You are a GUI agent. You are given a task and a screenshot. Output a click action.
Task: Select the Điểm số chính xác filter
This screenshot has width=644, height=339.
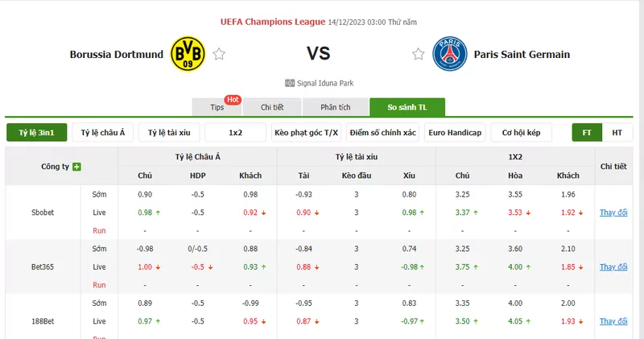coord(383,133)
